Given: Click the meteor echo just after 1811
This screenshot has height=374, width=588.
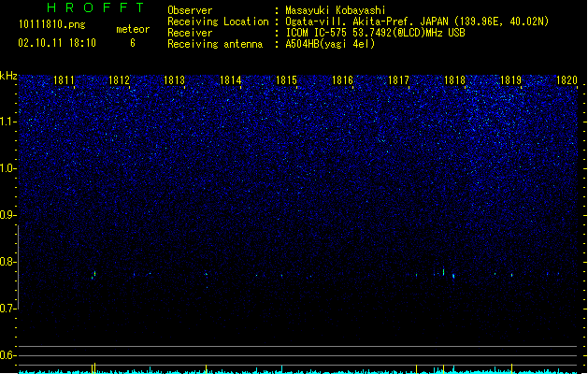Looking at the screenshot, I should coord(93,275).
